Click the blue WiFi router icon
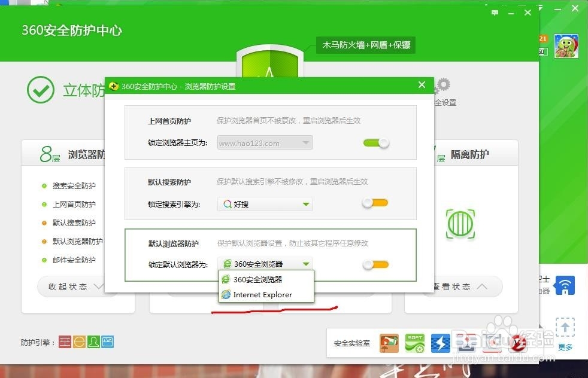This screenshot has width=588, height=378. click(x=565, y=286)
